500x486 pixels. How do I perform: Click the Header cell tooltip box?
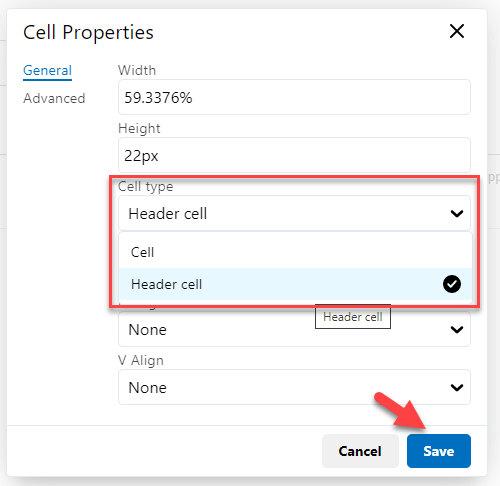[x=353, y=316]
